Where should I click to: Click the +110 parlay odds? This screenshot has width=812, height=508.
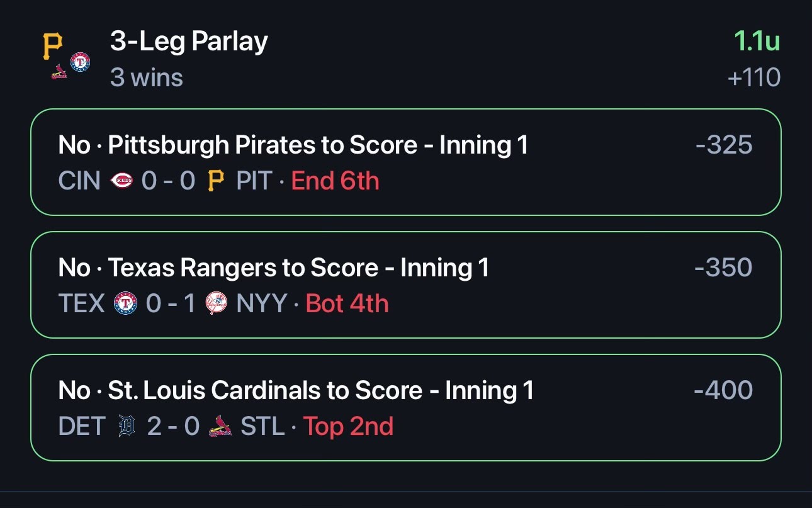point(754,78)
